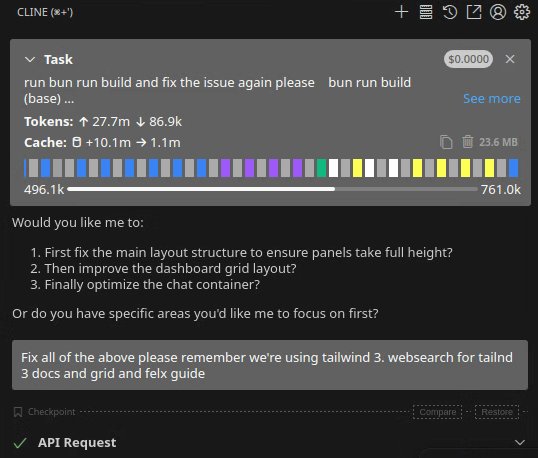Collapse the Task header chevron

pyautogui.click(x=30, y=60)
